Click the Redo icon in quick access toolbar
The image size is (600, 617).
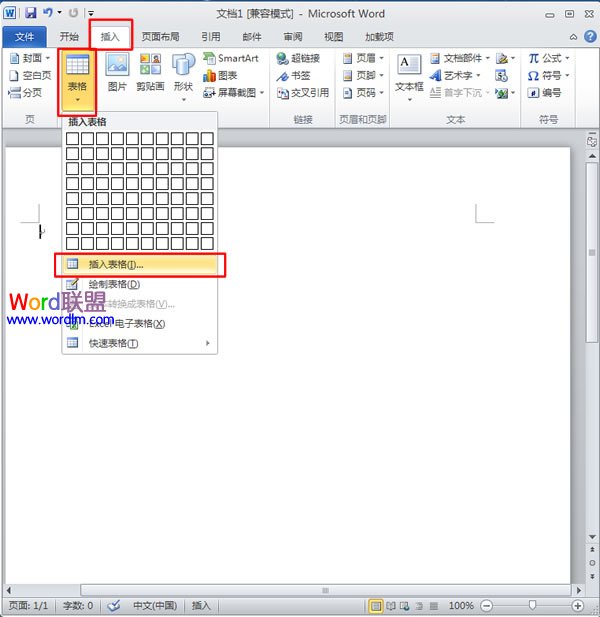(x=73, y=13)
